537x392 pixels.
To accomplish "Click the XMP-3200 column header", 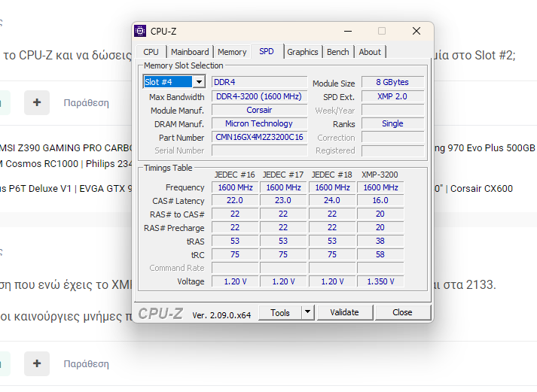I will [380, 175].
